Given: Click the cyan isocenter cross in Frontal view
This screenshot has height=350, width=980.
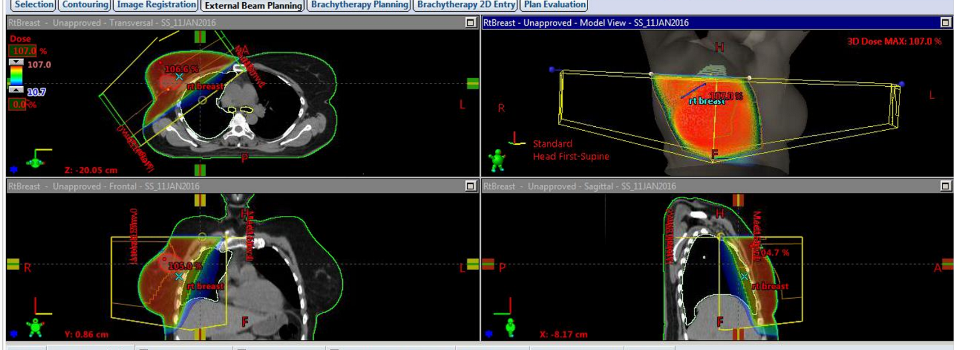Looking at the screenshot, I should tap(179, 277).
